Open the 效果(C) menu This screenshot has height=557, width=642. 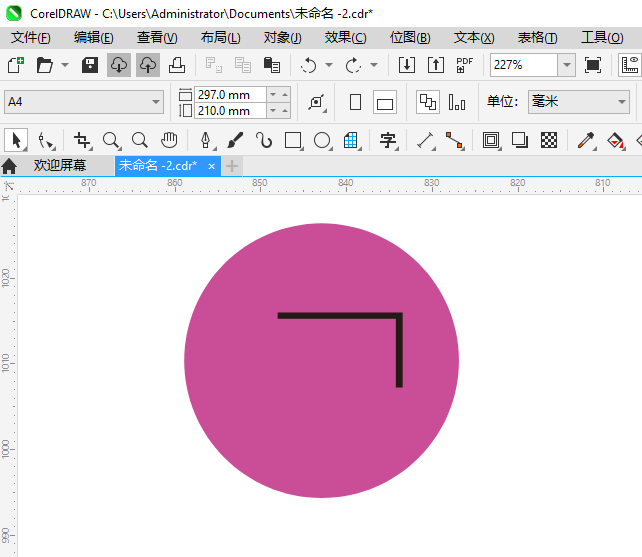[346, 38]
